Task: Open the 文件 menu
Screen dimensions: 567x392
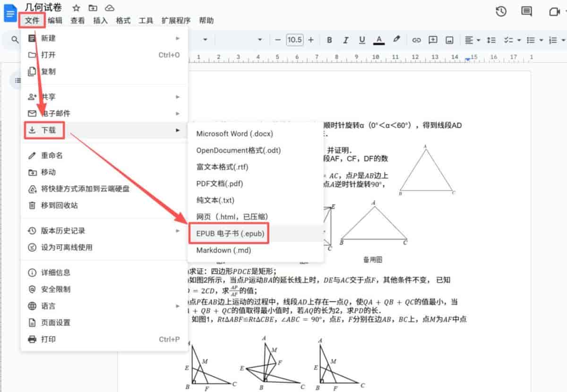Action: pos(33,20)
